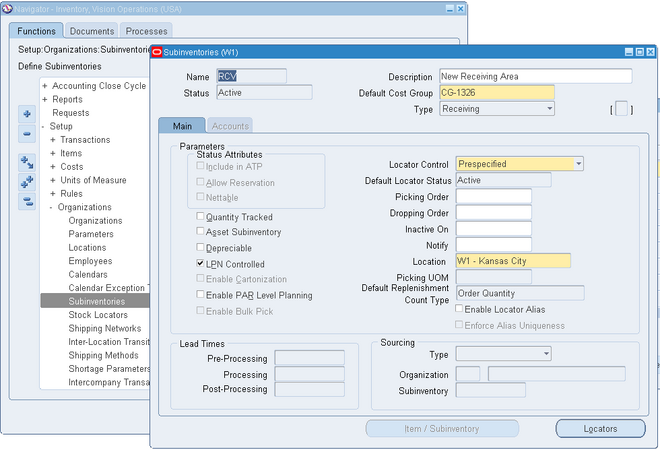The height and width of the screenshot is (450, 660).
Task: Expand the Rules node under Setup
Action: point(53,194)
